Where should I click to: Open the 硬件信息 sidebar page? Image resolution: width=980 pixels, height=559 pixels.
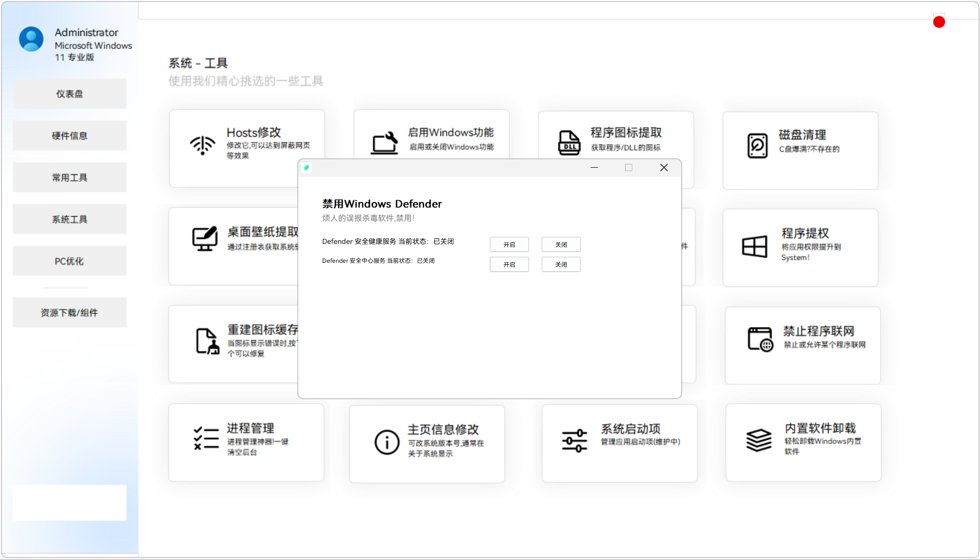click(x=70, y=135)
